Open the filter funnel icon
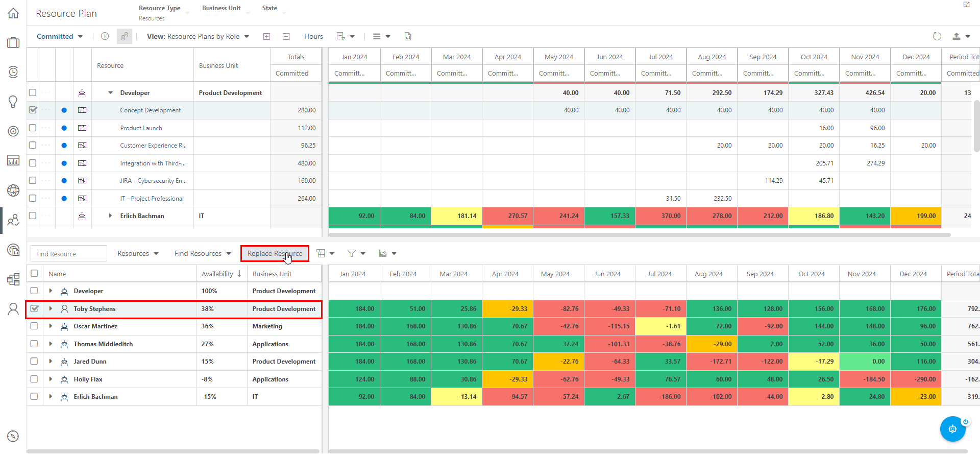The width and height of the screenshot is (980, 456). (352, 253)
